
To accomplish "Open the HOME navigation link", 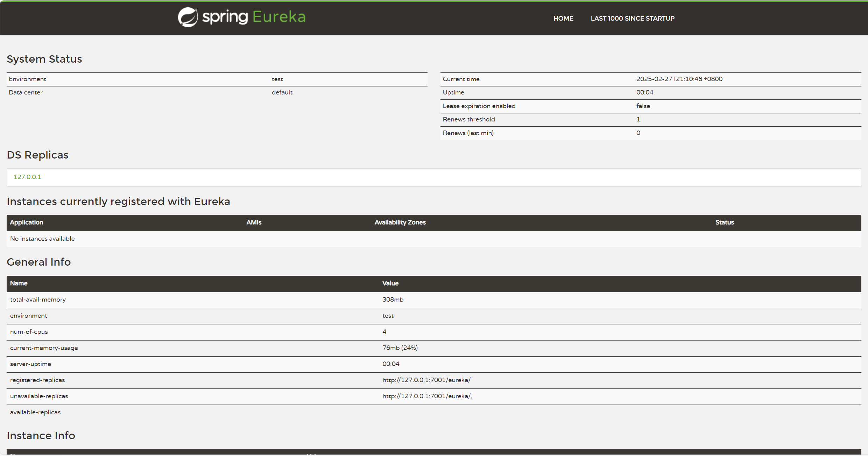I will tap(563, 19).
